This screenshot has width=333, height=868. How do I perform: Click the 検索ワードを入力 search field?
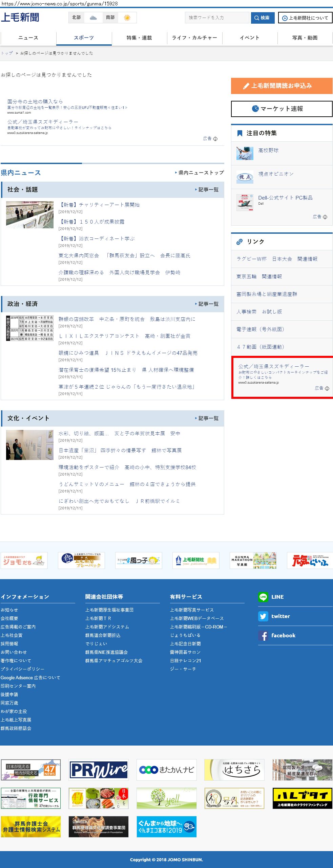tap(217, 18)
